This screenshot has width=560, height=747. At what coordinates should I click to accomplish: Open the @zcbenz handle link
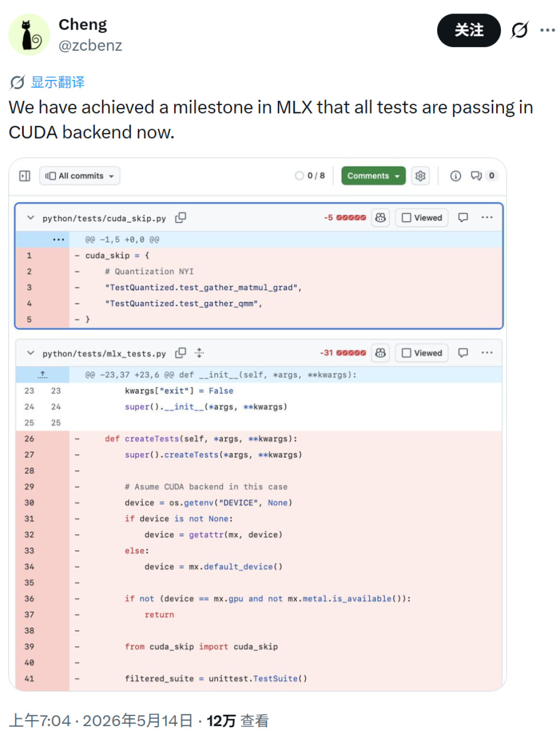(90, 46)
